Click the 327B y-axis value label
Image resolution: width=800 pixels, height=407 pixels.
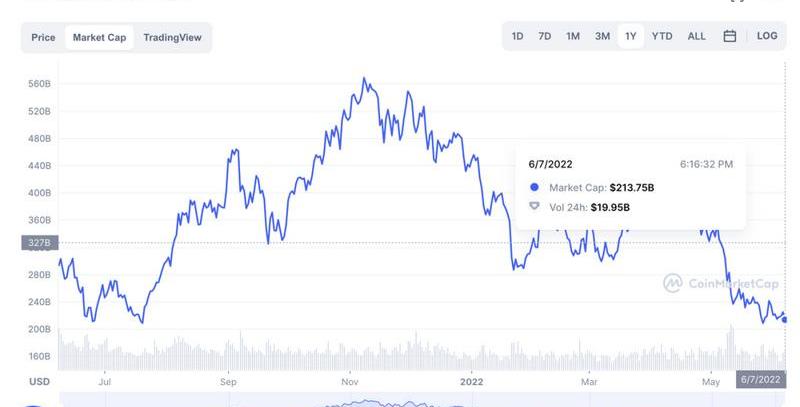(39, 243)
